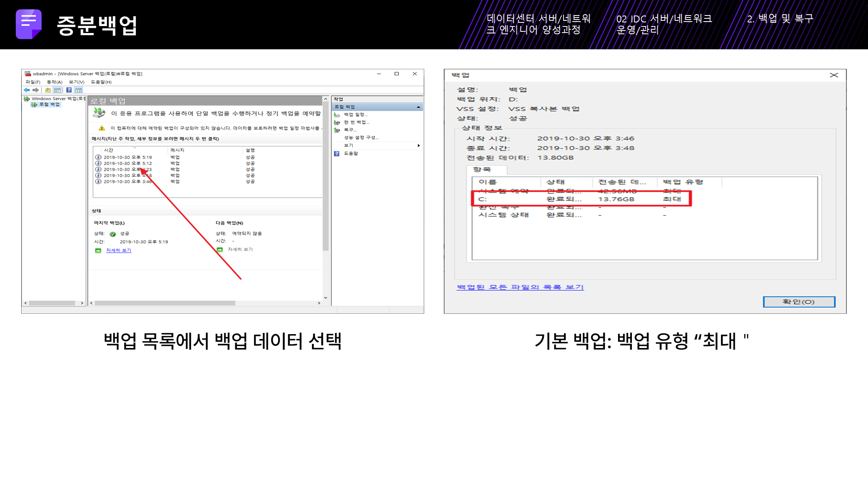
Task: Toggle the show/hide console tree toolbar icon
Action: pyautogui.click(x=57, y=90)
